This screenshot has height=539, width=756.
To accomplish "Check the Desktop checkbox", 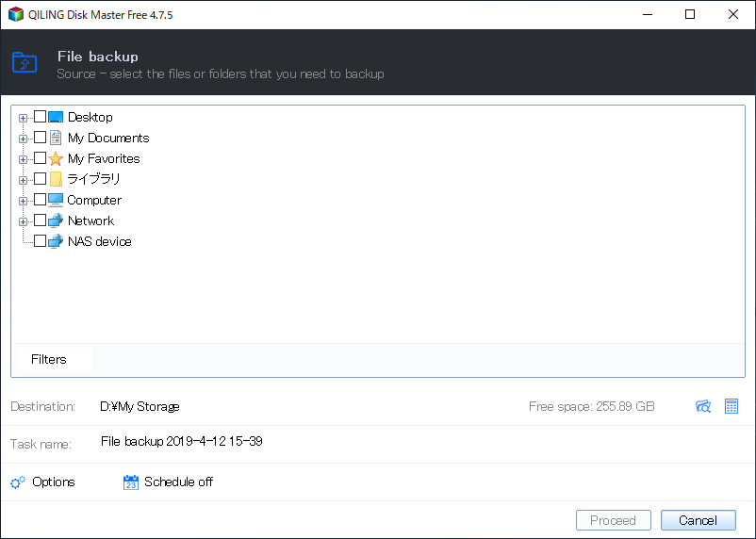I will click(x=40, y=117).
